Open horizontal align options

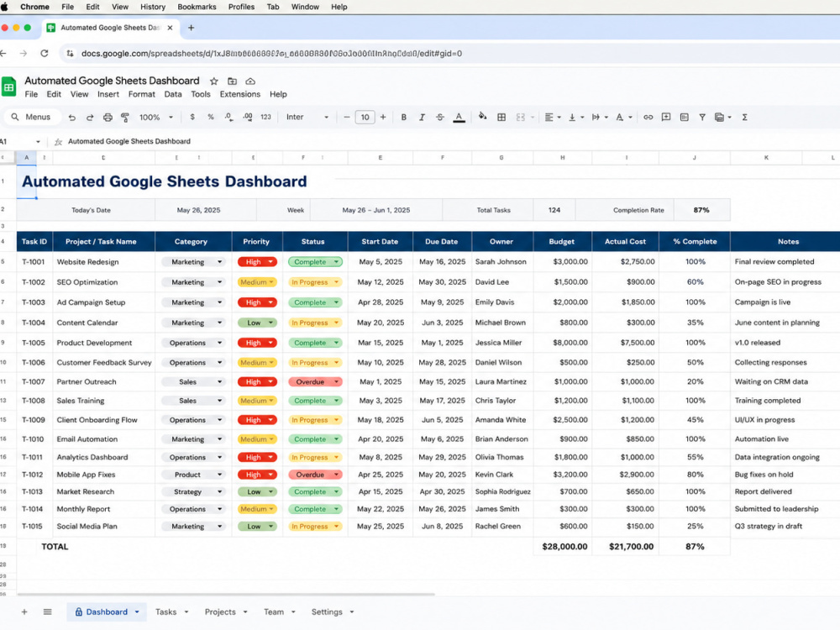click(553, 118)
